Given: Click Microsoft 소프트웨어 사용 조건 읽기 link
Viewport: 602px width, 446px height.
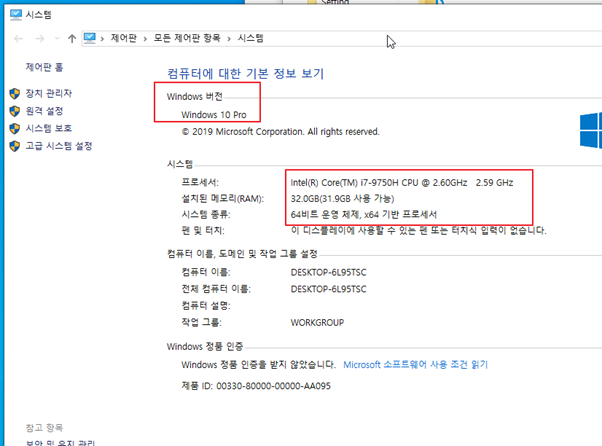Looking at the screenshot, I should click(x=415, y=365).
